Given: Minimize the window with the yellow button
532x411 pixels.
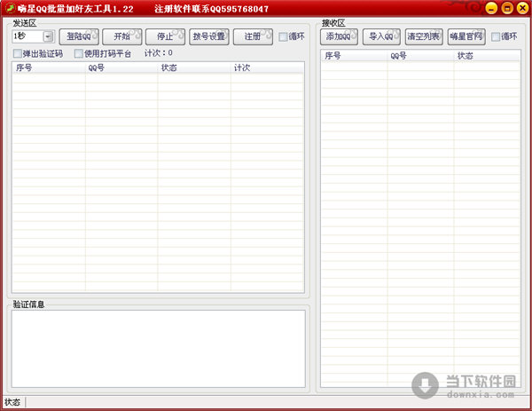Looking at the screenshot, I should (491, 8).
